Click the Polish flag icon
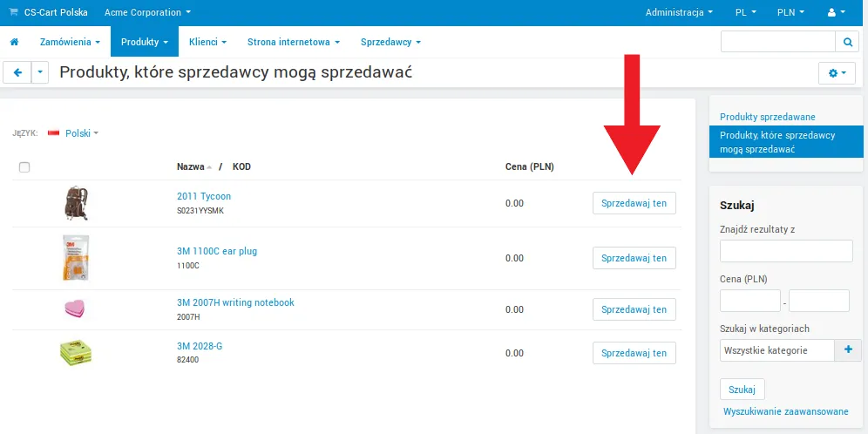The image size is (868, 434). [x=54, y=133]
